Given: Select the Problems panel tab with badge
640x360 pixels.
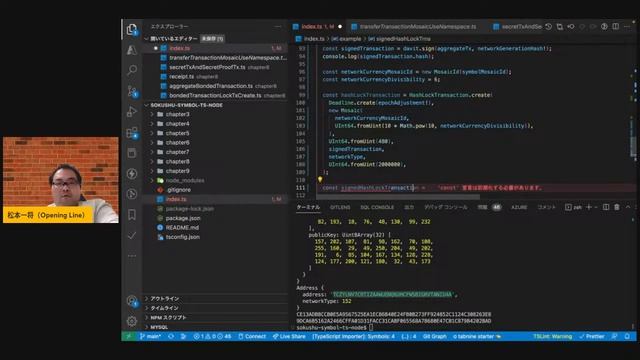Looking at the screenshot, I should (489, 207).
